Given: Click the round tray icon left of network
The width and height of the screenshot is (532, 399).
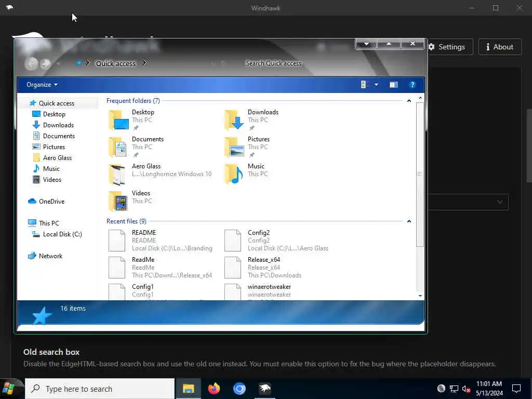Looking at the screenshot, I should 441,389.
